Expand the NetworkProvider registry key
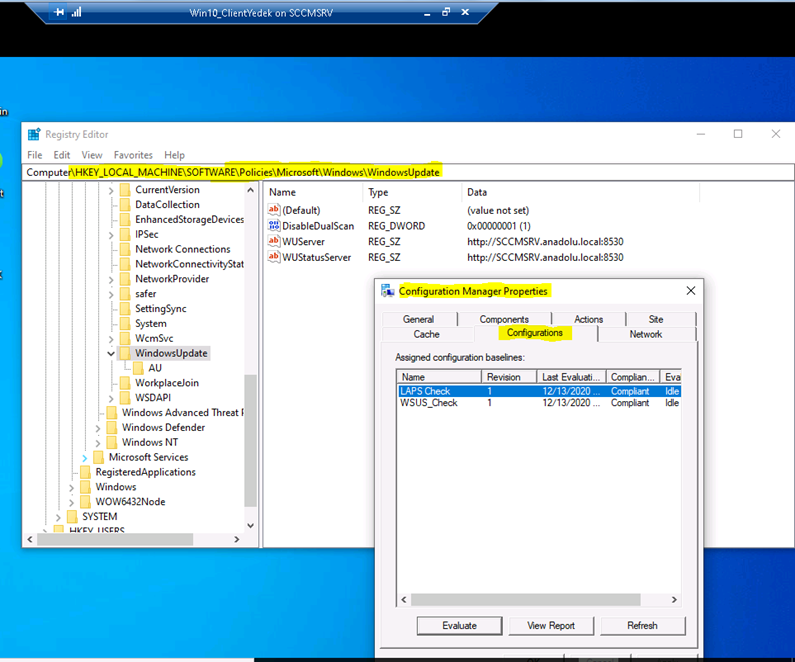 point(111,280)
